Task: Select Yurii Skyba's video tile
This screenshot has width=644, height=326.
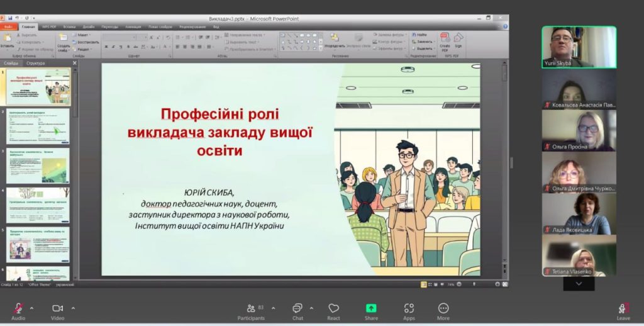Action: [579, 47]
